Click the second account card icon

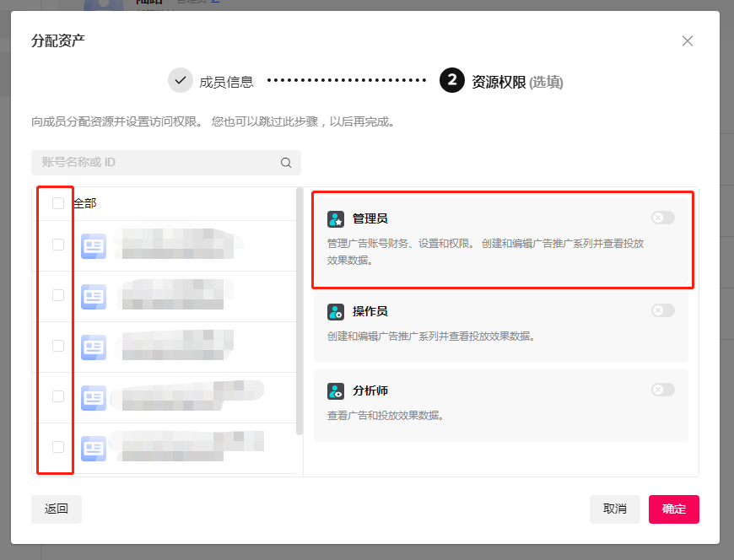94,297
